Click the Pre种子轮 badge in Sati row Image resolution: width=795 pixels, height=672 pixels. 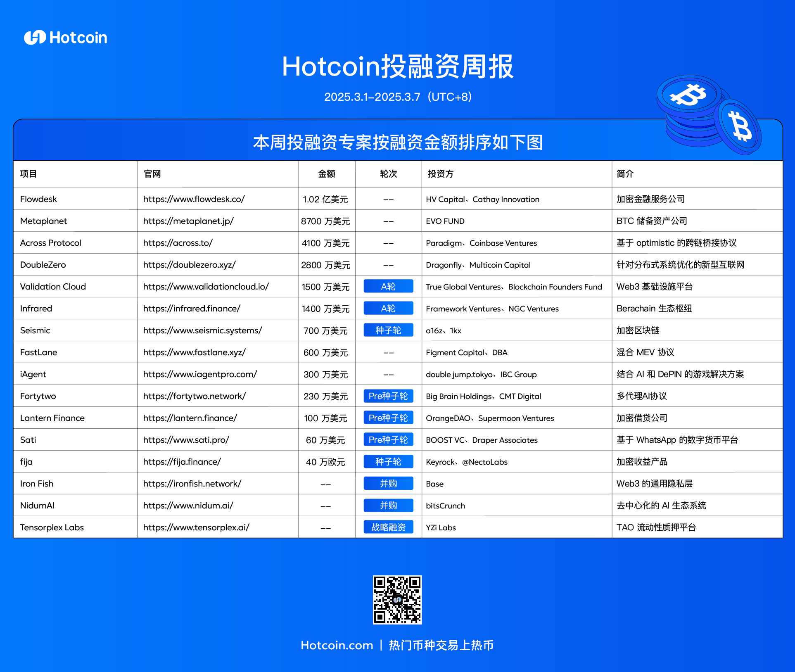coord(388,440)
